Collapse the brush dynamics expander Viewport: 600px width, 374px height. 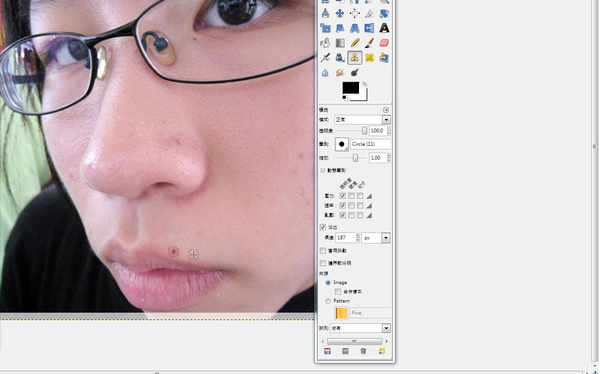coord(323,170)
